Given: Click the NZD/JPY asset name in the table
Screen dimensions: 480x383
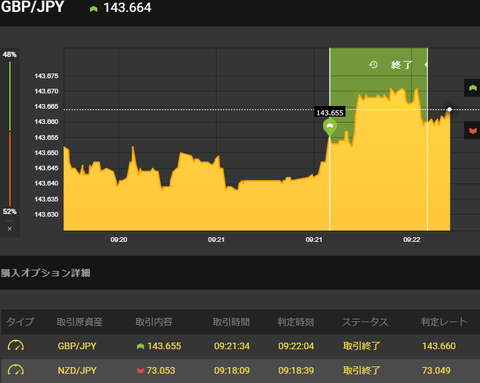Looking at the screenshot, I should (77, 370).
